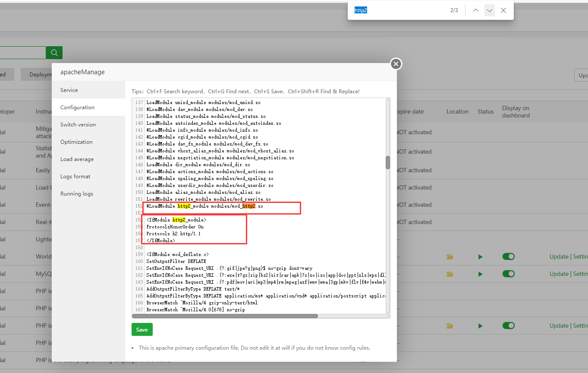Viewport: 588px width, 373px height.
Task: Click the green-bordered search field behind the dialog
Action: [x=23, y=53]
